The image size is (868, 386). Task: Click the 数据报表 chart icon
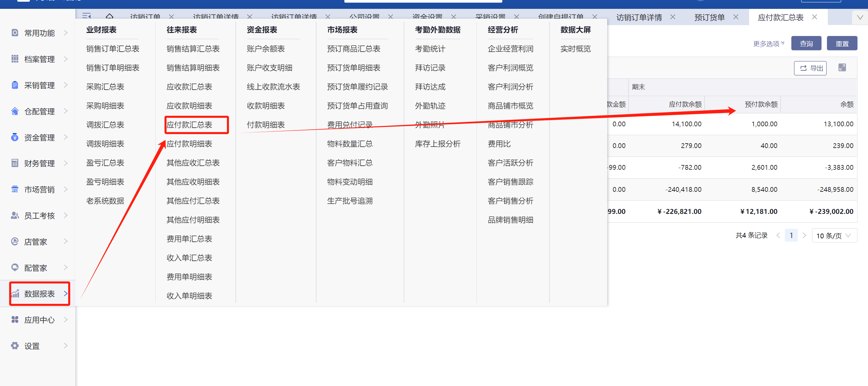(15, 294)
